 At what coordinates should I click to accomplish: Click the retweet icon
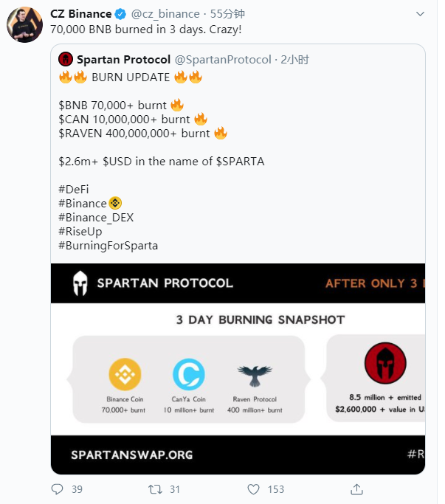coord(155,489)
